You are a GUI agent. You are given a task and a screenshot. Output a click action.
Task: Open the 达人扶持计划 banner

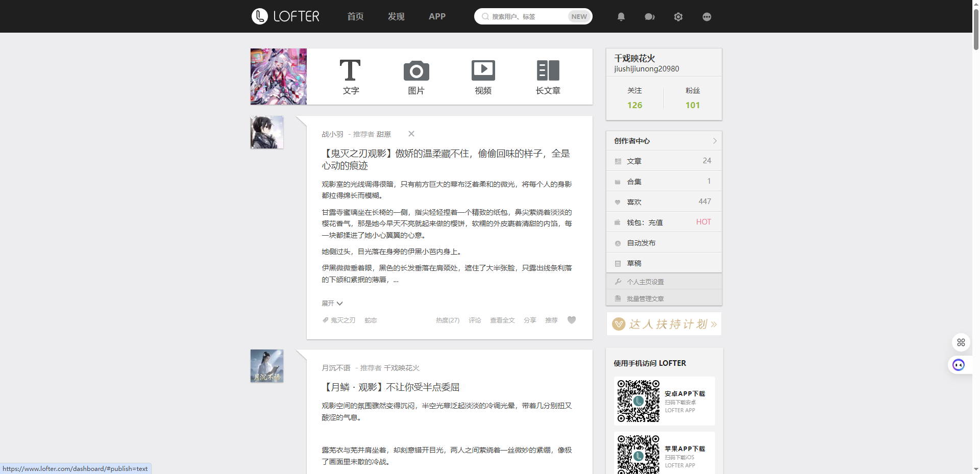[664, 324]
